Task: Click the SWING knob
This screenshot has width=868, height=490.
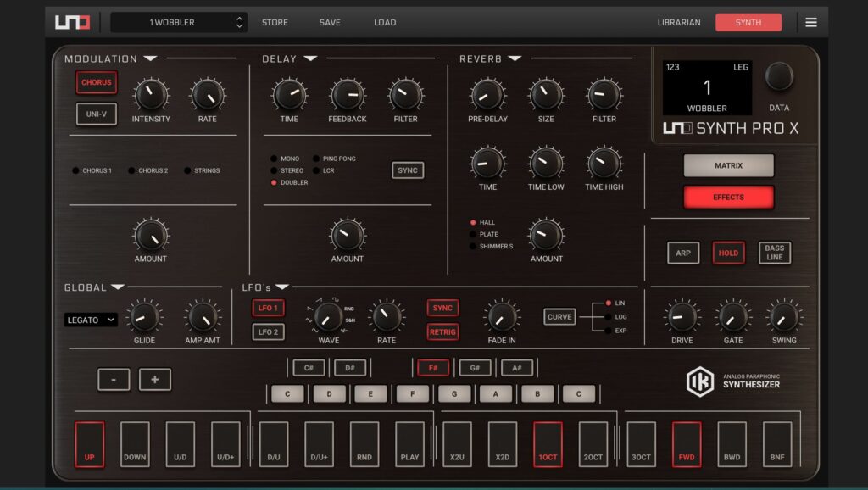Action: (x=784, y=316)
